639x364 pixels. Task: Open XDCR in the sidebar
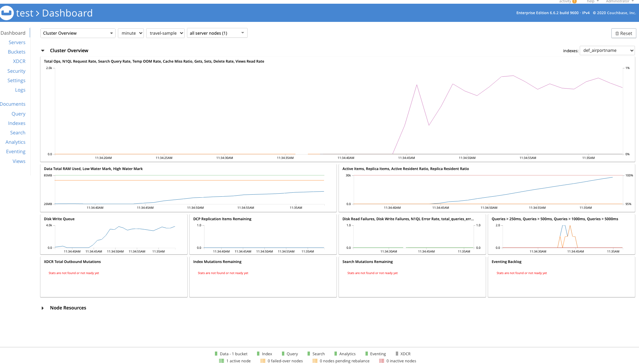pyautogui.click(x=19, y=61)
